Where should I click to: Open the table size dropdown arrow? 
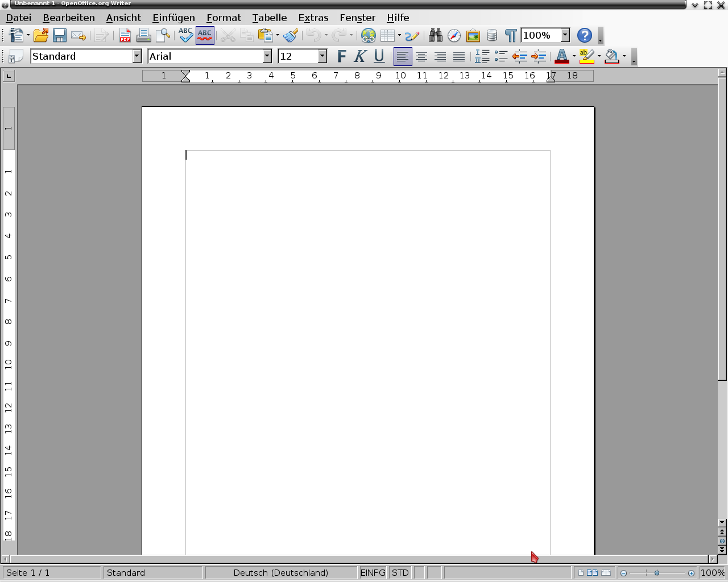pyautogui.click(x=399, y=35)
